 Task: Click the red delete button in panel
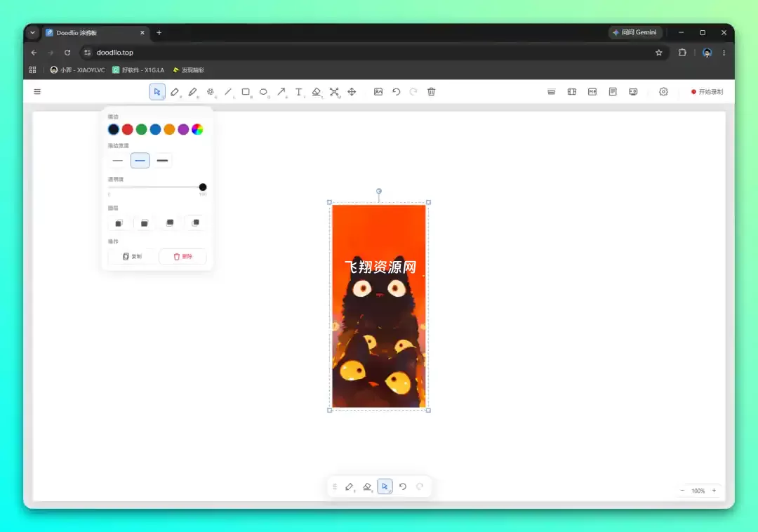coord(182,257)
